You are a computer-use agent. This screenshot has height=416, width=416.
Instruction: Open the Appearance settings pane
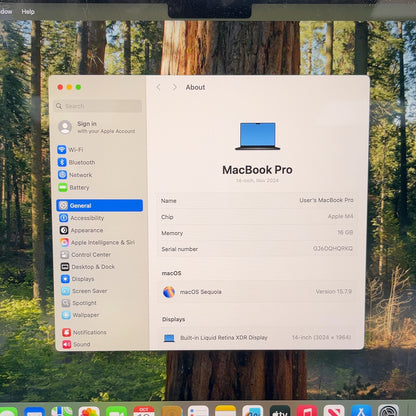click(81, 230)
